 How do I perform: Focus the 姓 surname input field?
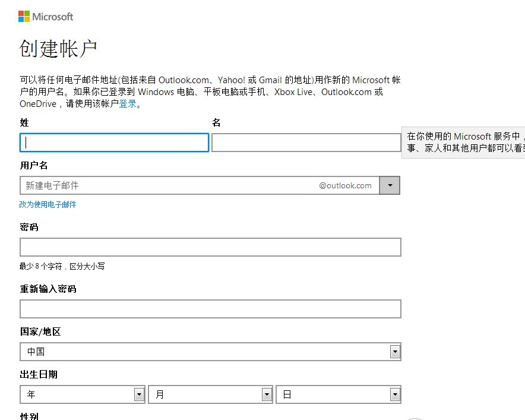pyautogui.click(x=114, y=143)
